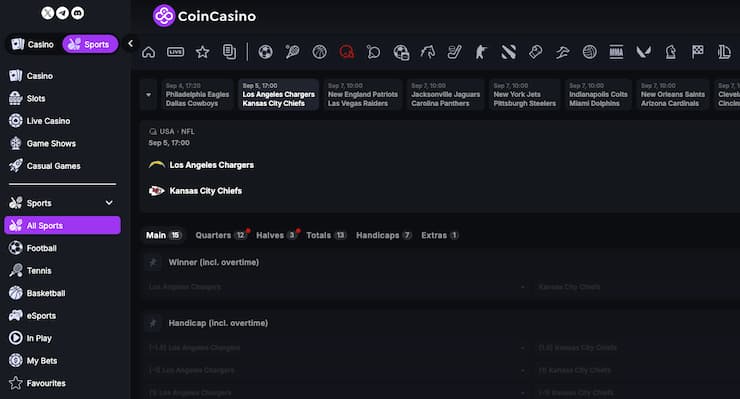Open eSports in the sidebar
This screenshot has width=740, height=399.
pos(62,316)
